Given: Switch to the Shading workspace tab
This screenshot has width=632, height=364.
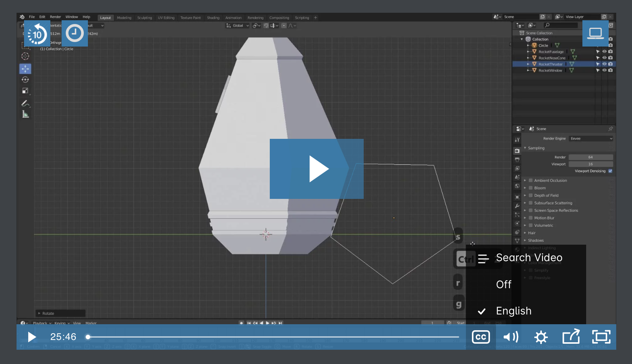Looking at the screenshot, I should tap(213, 18).
